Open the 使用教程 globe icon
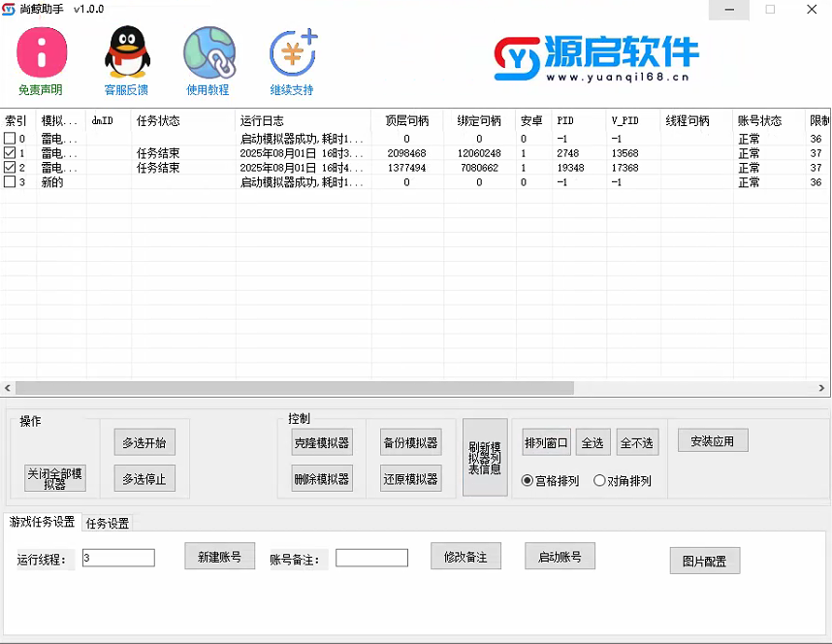 (x=208, y=53)
